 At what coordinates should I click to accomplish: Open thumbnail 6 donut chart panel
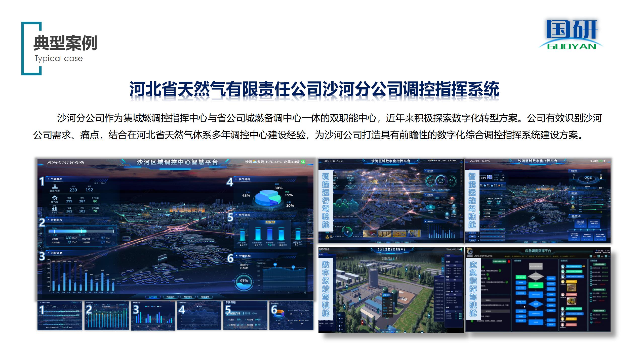pos(291,315)
